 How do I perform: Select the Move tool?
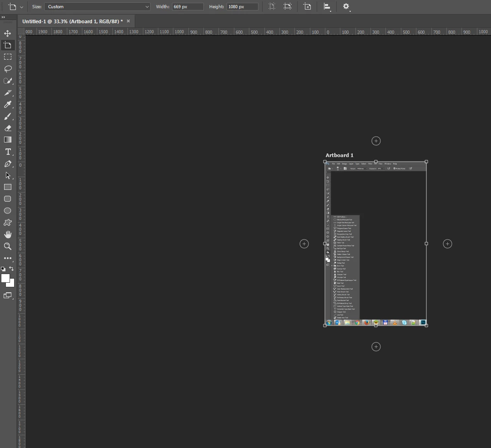point(8,33)
